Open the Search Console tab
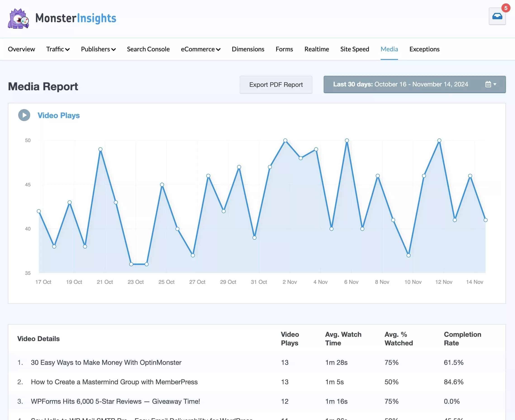This screenshot has width=515, height=420. (x=148, y=49)
